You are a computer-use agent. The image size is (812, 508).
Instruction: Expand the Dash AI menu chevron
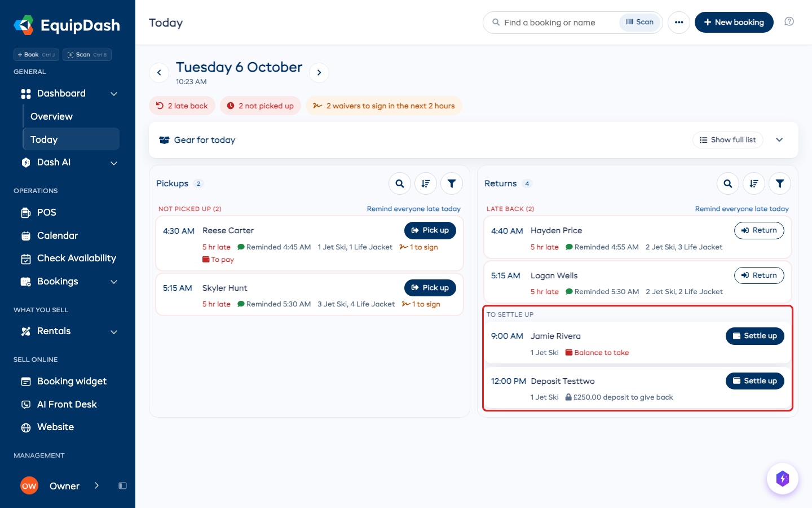(x=114, y=163)
